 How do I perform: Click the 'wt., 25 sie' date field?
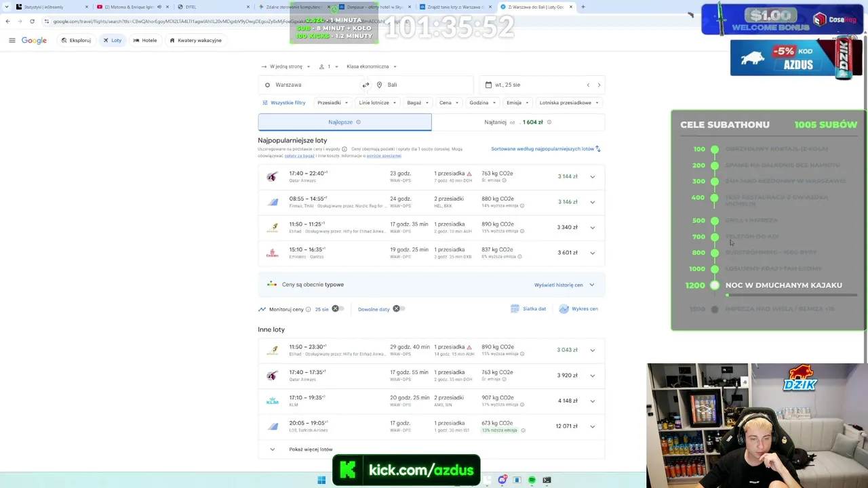(x=542, y=85)
